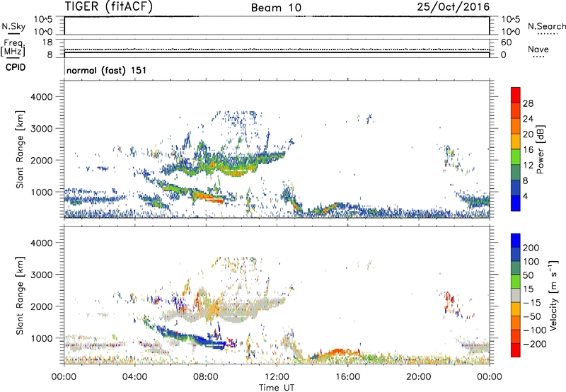Click the "18" frequency axis tick
Image resolution: width=566 pixels, height=392 pixels.
pos(47,42)
